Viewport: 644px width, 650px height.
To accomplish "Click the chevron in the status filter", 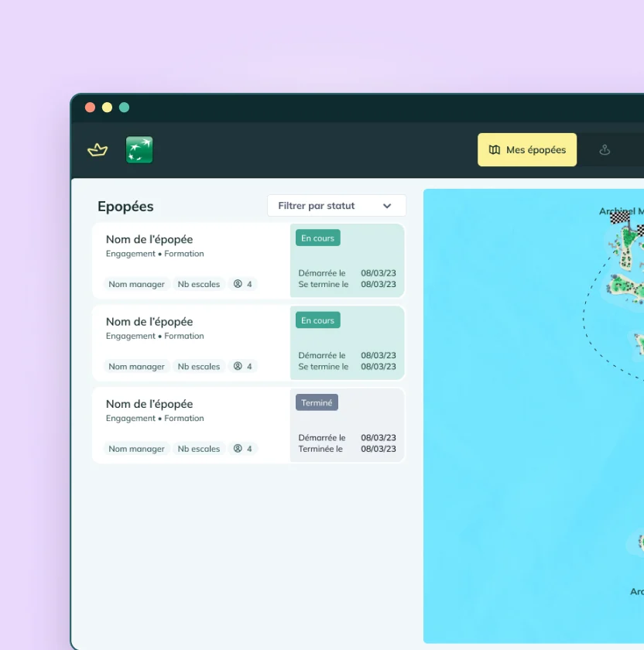I will pos(387,206).
